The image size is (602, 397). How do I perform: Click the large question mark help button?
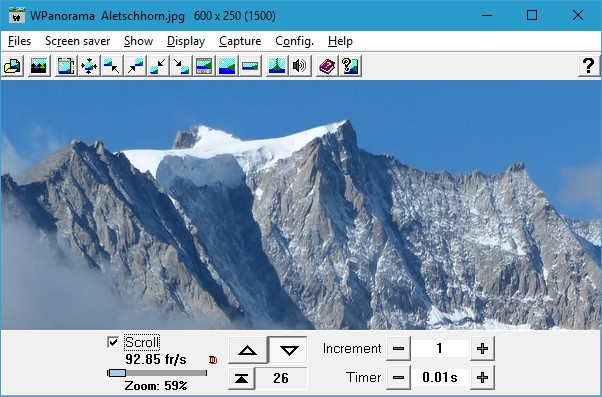[x=589, y=66]
